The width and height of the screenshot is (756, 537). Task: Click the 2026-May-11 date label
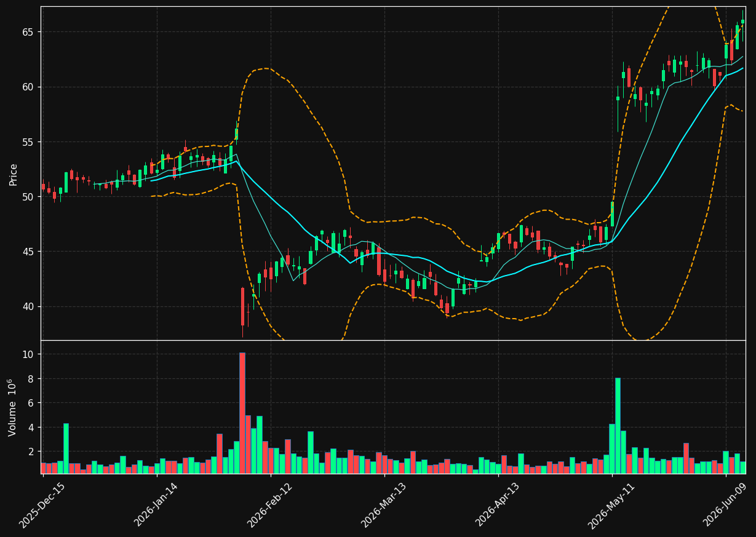pos(611,506)
